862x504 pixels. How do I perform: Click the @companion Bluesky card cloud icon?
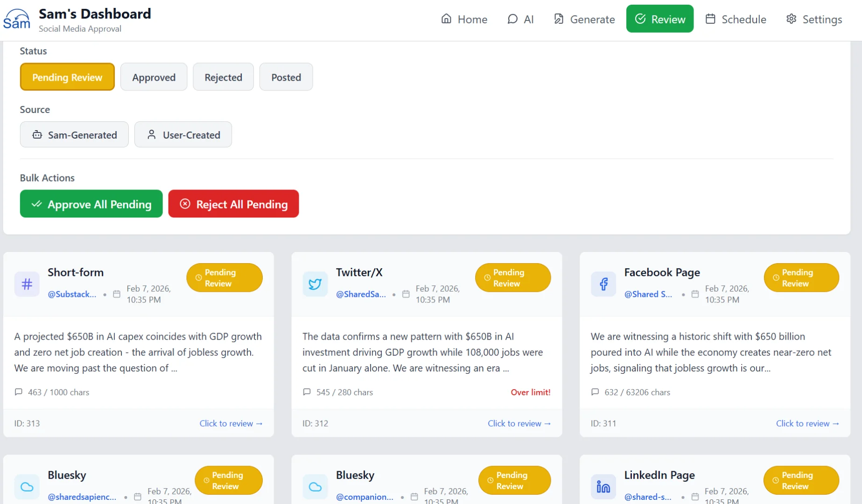315,487
